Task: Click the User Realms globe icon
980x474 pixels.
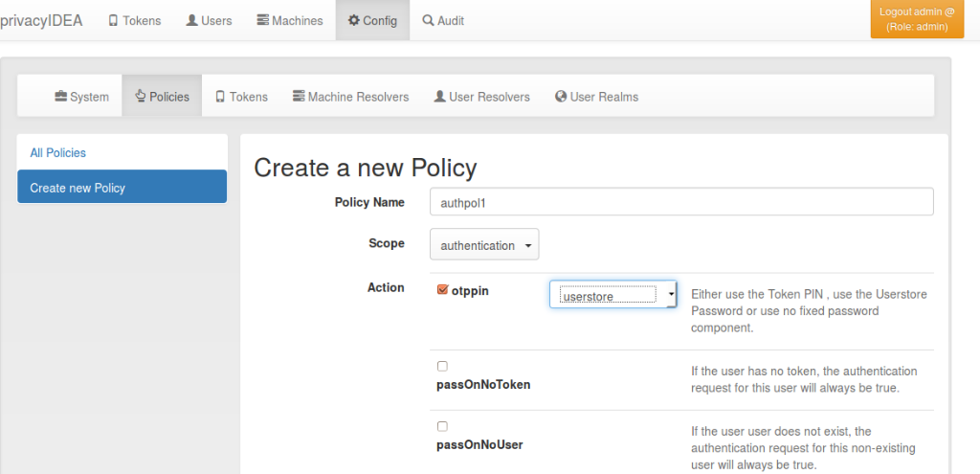Action: (x=561, y=97)
